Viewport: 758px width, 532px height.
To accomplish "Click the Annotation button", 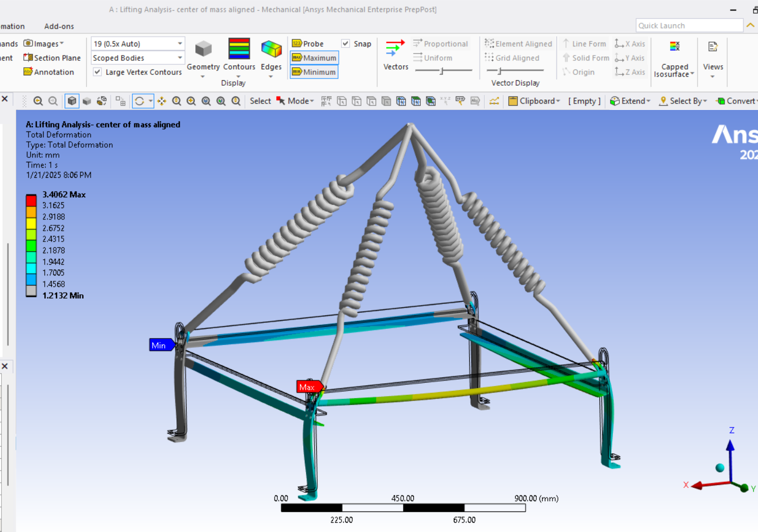I will click(x=49, y=72).
